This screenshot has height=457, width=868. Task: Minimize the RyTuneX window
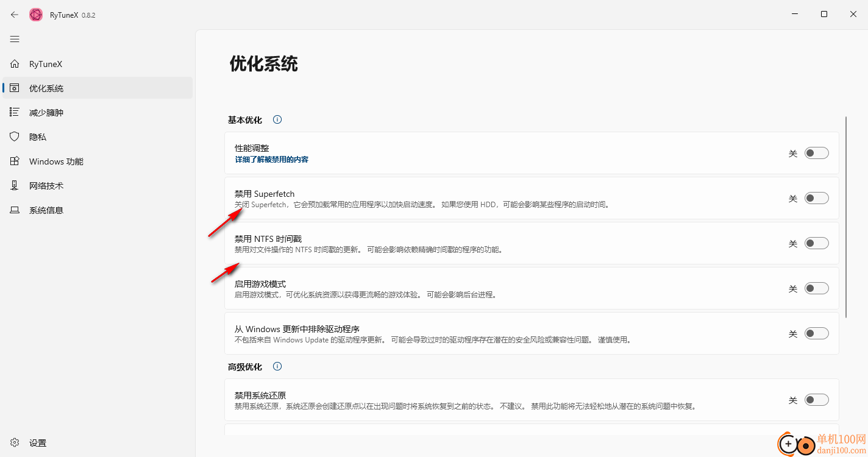coord(795,15)
